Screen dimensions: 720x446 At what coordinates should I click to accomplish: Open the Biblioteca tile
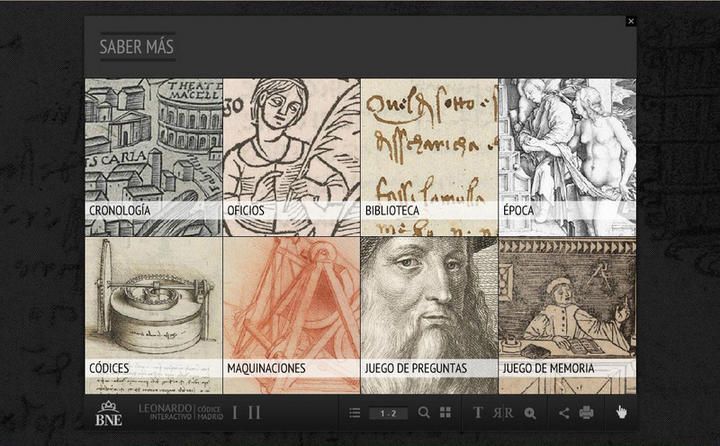click(429, 157)
